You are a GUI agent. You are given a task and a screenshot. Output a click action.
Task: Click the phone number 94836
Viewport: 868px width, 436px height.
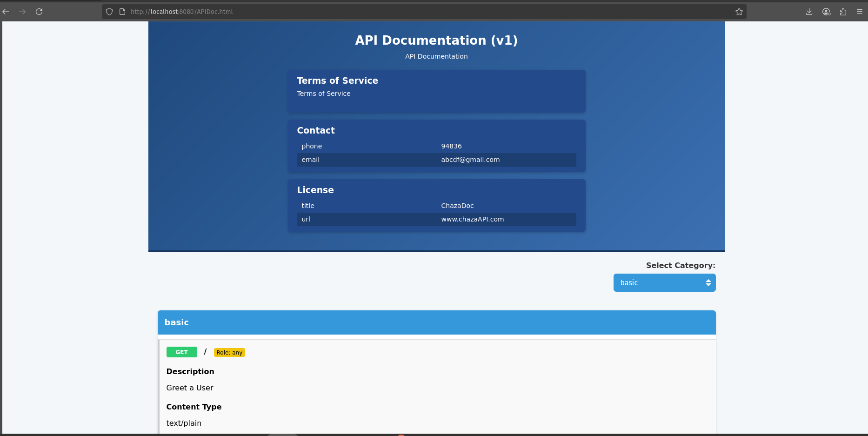point(451,146)
